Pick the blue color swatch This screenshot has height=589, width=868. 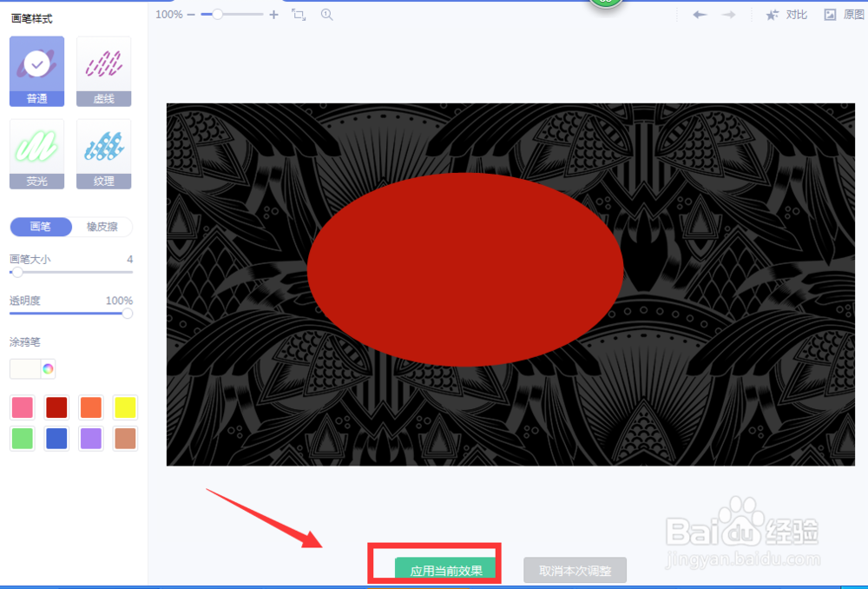tap(56, 439)
